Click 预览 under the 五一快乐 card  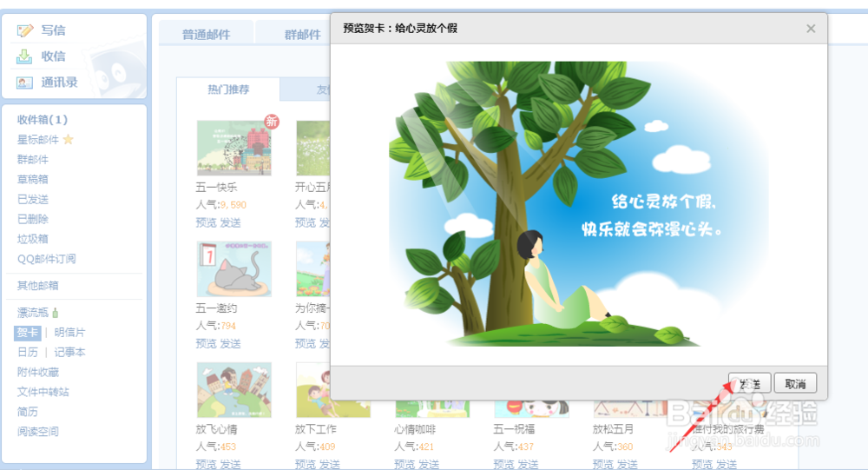(206, 222)
